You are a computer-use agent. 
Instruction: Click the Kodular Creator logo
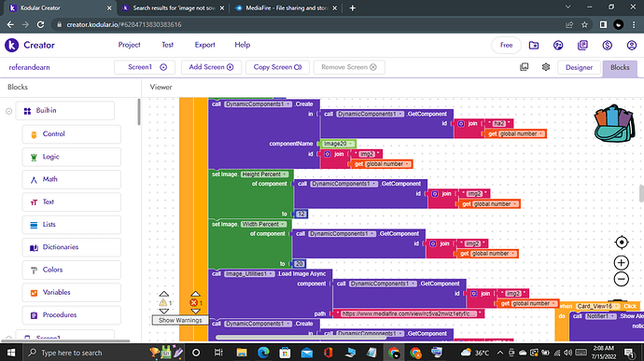tap(11, 45)
